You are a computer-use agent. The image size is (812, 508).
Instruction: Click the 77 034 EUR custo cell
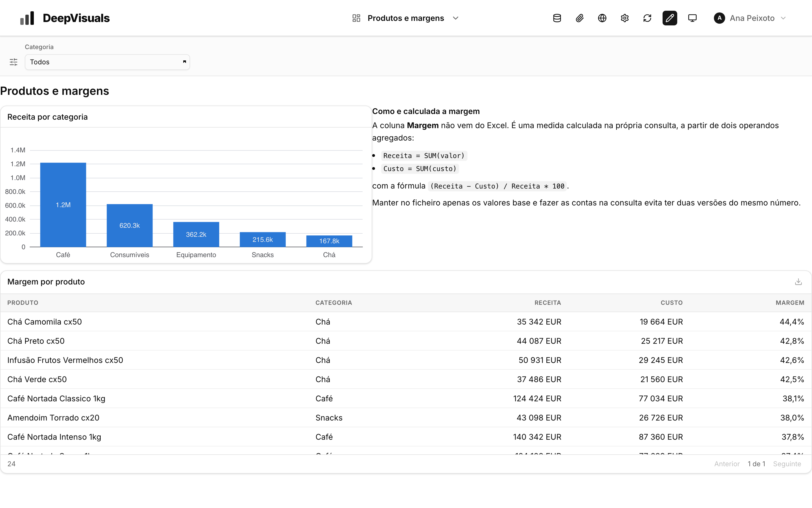pyautogui.click(x=661, y=398)
